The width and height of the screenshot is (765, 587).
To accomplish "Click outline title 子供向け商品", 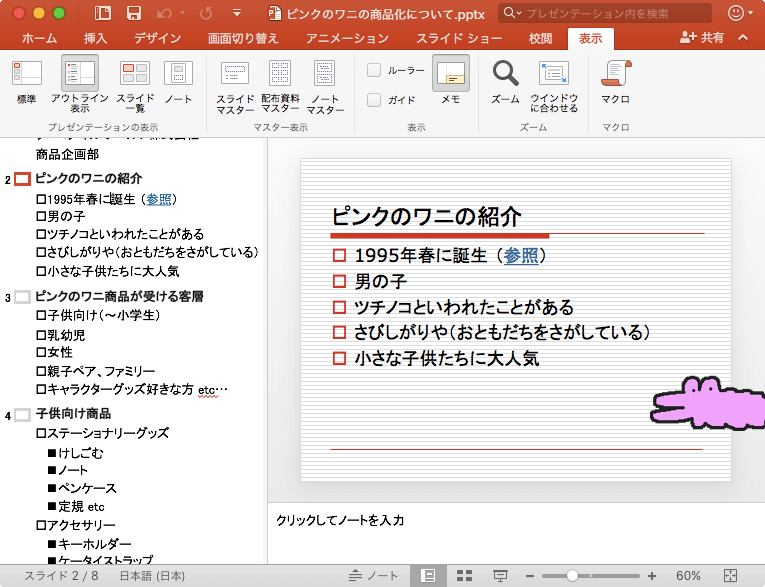I will 73,414.
